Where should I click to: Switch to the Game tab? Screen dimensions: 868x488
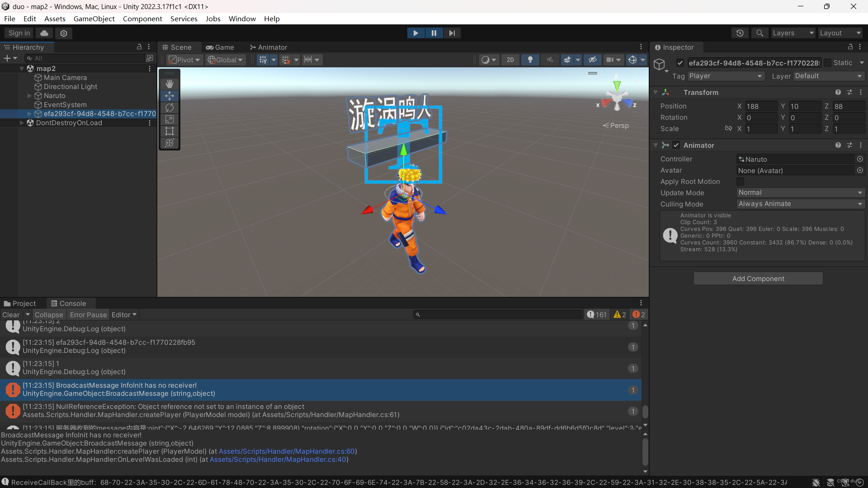pyautogui.click(x=220, y=47)
